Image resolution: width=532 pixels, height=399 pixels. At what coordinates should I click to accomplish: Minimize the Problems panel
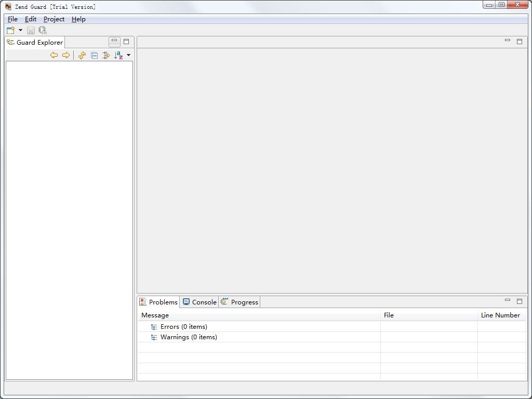point(508,300)
